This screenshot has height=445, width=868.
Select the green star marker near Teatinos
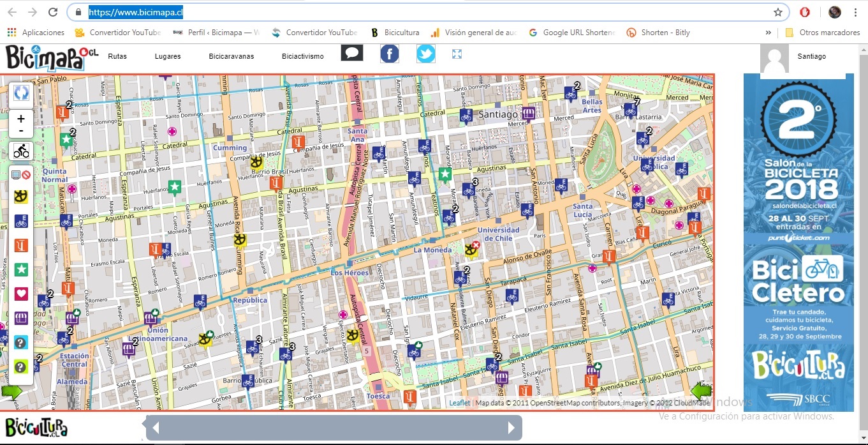445,175
